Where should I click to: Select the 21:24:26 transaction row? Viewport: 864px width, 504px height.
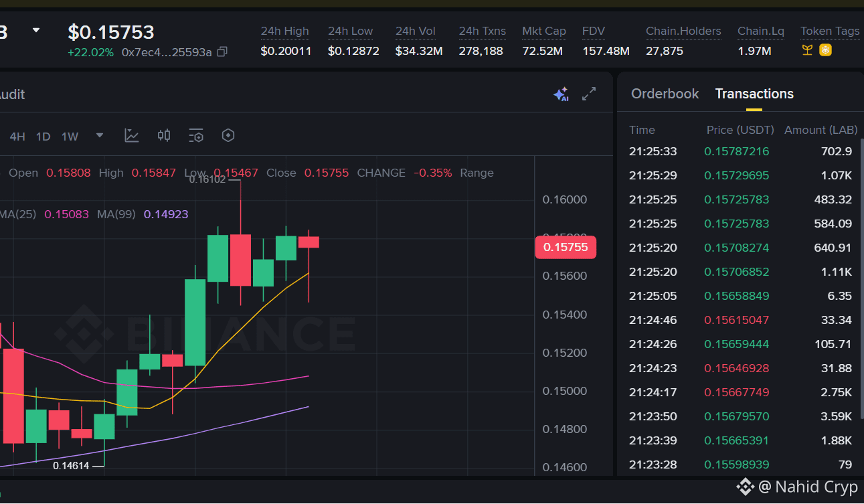coord(740,344)
